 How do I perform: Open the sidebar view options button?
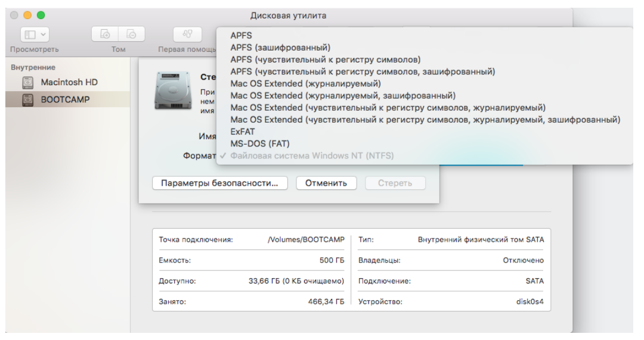click(x=35, y=35)
